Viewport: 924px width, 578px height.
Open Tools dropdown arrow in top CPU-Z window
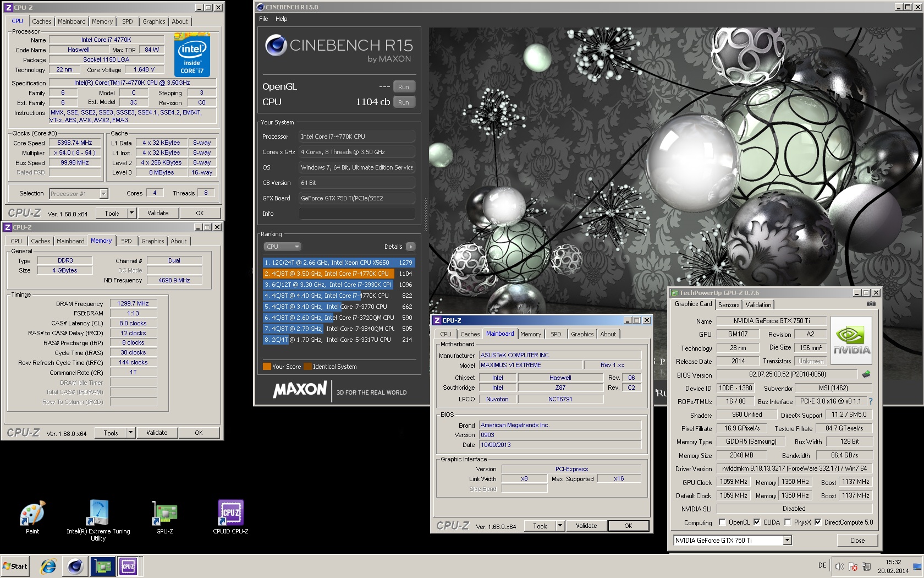click(131, 213)
